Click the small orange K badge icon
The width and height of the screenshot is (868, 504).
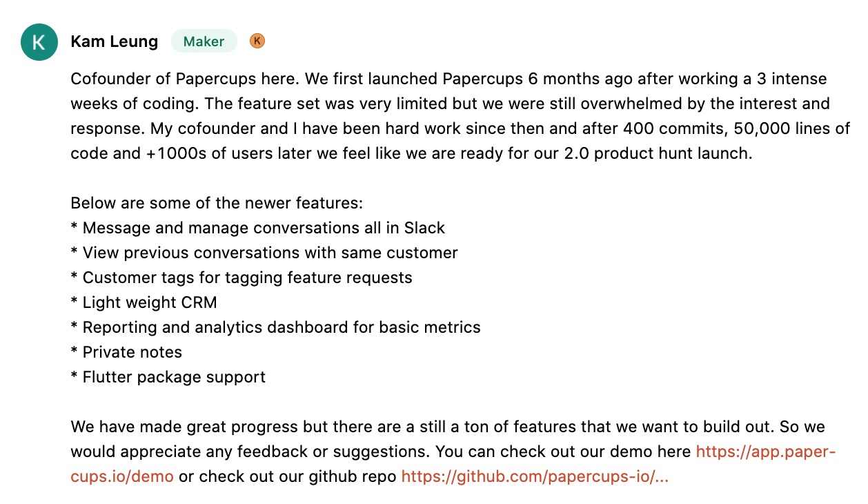(257, 41)
